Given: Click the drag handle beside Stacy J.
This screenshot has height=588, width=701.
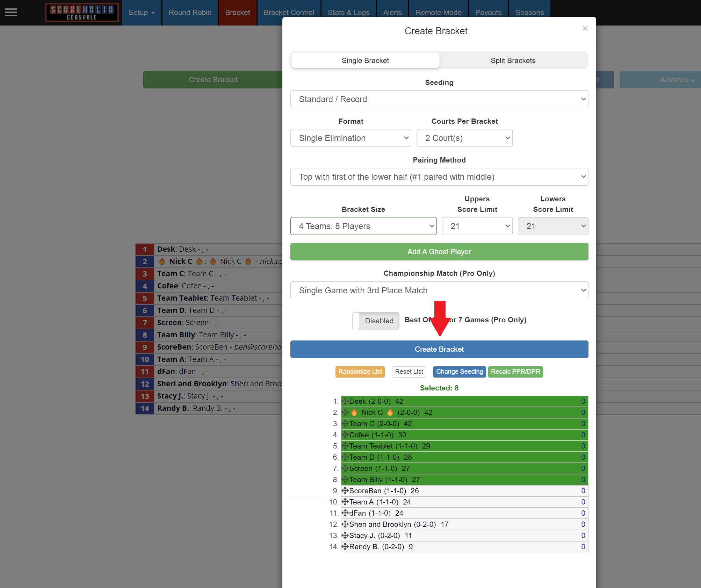Looking at the screenshot, I should (x=345, y=536).
